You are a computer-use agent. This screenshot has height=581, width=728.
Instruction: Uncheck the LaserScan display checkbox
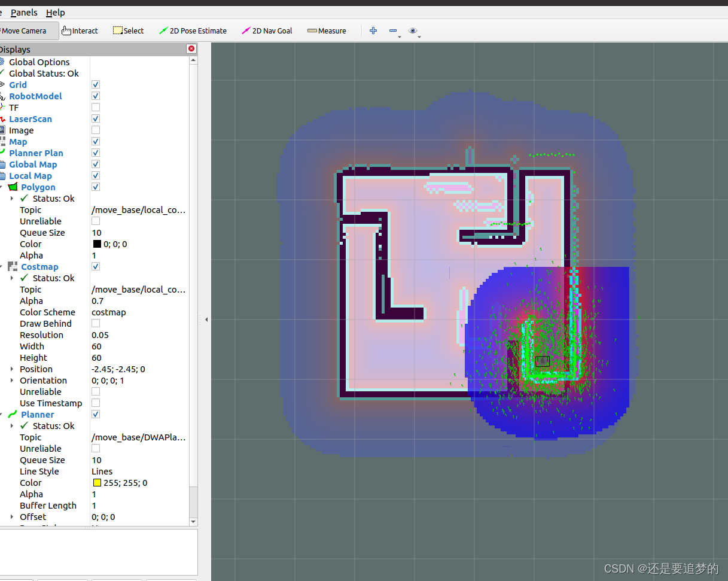96,119
